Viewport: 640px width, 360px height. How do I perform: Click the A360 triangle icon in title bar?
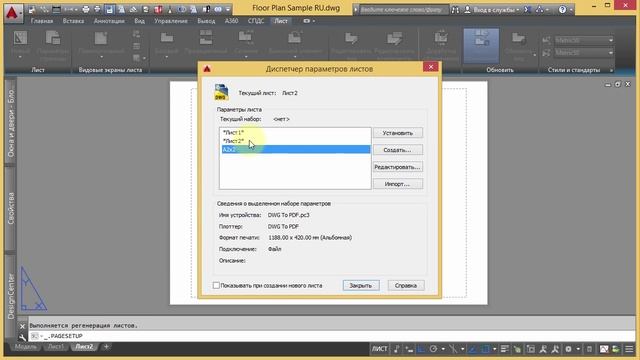540,9
